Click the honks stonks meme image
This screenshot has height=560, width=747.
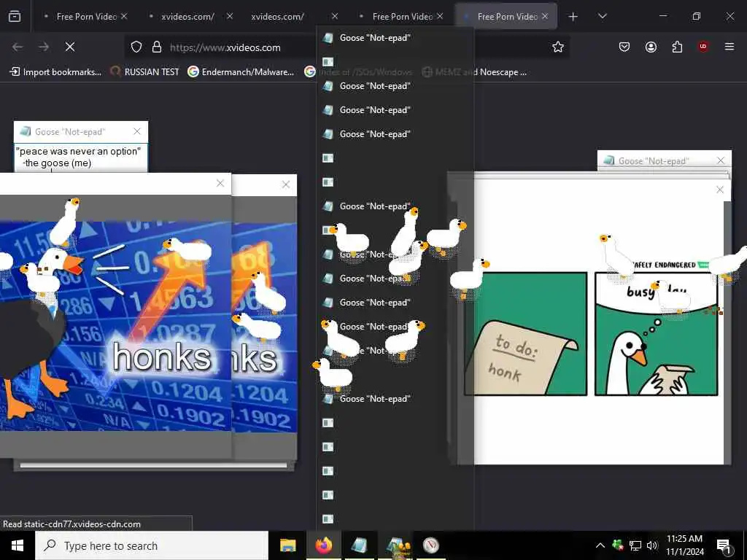tap(115, 326)
